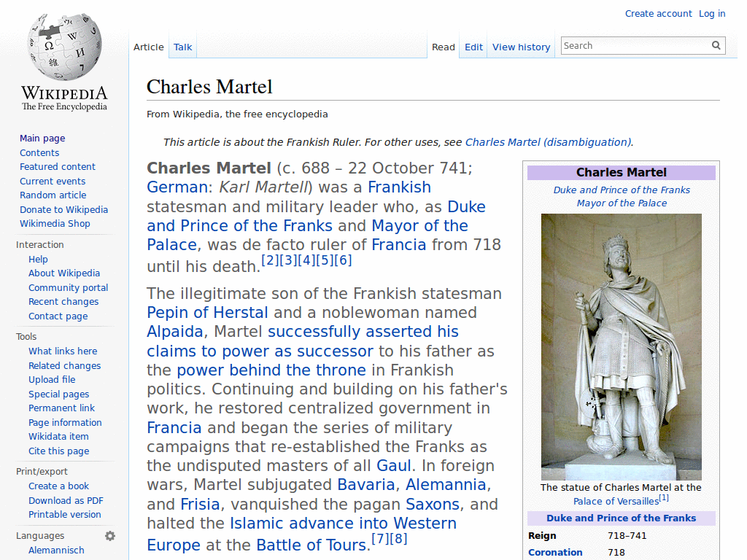
Task: Open Contact page link
Action: (58, 316)
